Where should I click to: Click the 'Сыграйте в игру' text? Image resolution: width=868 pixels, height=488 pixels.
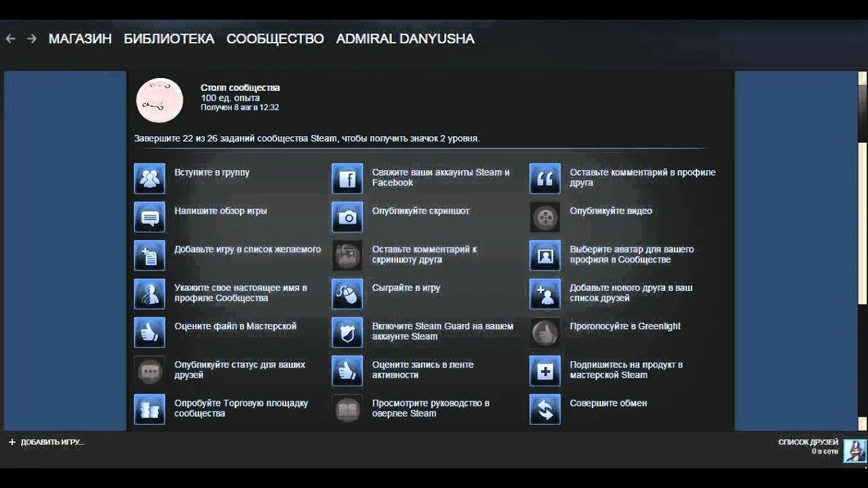pos(406,288)
